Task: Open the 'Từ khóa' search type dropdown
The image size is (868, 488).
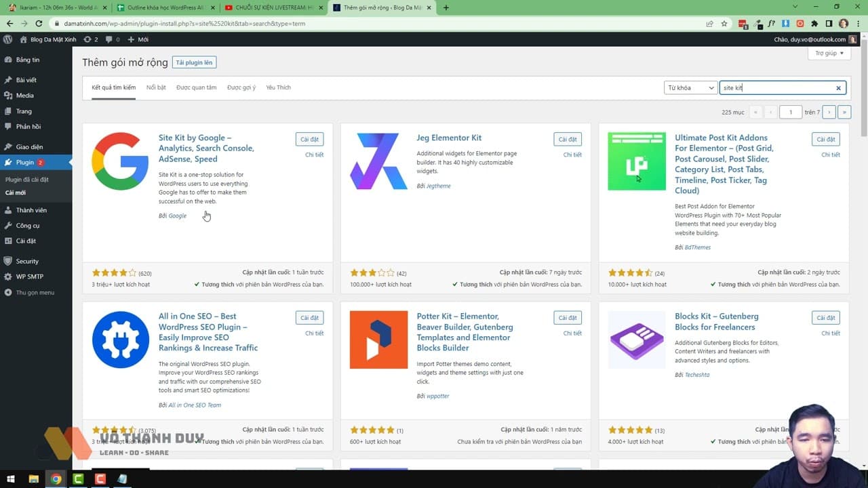Action: click(690, 88)
